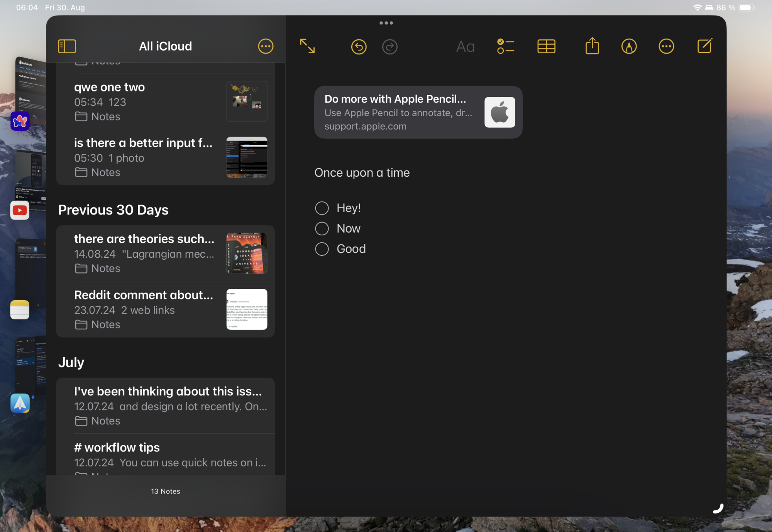
Task: Tap the 'All iCloud' folder title
Action: pos(165,46)
